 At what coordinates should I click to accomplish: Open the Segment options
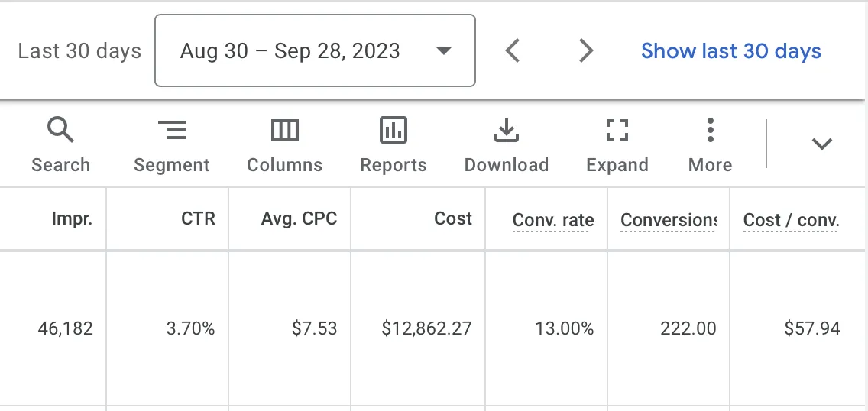tap(172, 145)
